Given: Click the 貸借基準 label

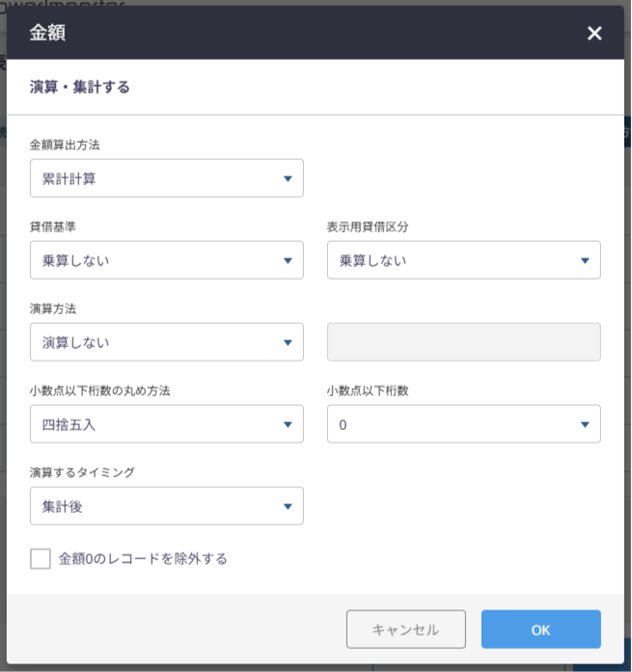Looking at the screenshot, I should (53, 227).
